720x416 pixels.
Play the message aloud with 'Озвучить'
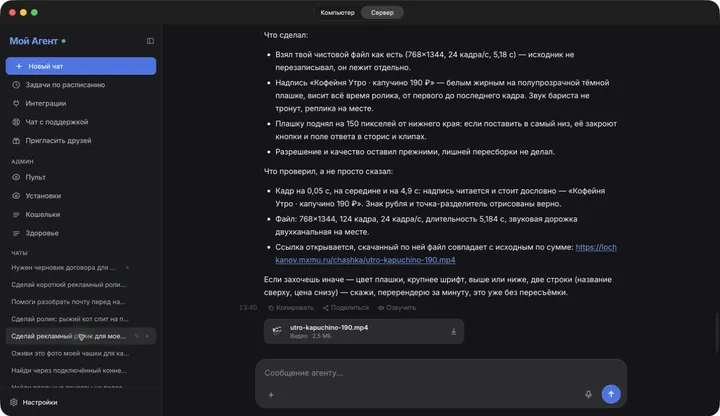click(397, 308)
